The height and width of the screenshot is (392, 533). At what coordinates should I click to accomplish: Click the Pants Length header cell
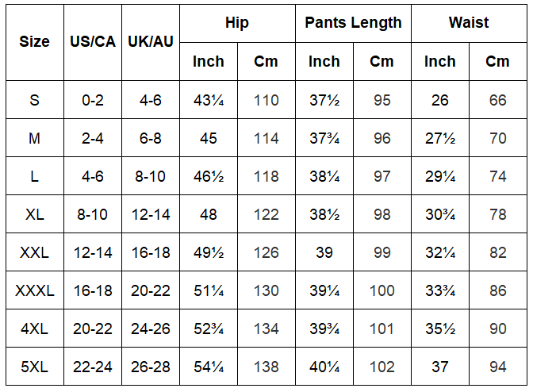coord(353,23)
